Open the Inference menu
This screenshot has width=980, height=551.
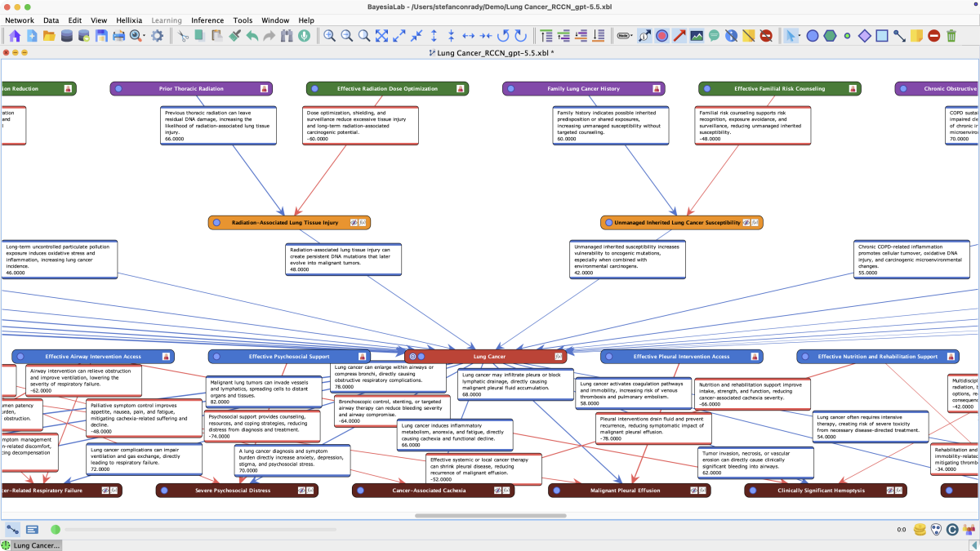point(207,20)
